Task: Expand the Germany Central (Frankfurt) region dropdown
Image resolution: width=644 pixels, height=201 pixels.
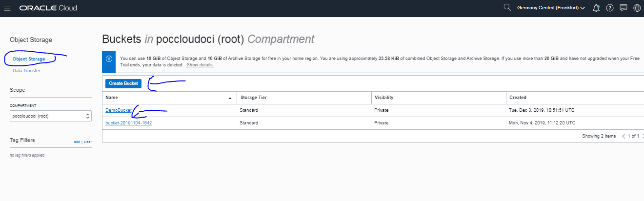Action: [x=551, y=8]
